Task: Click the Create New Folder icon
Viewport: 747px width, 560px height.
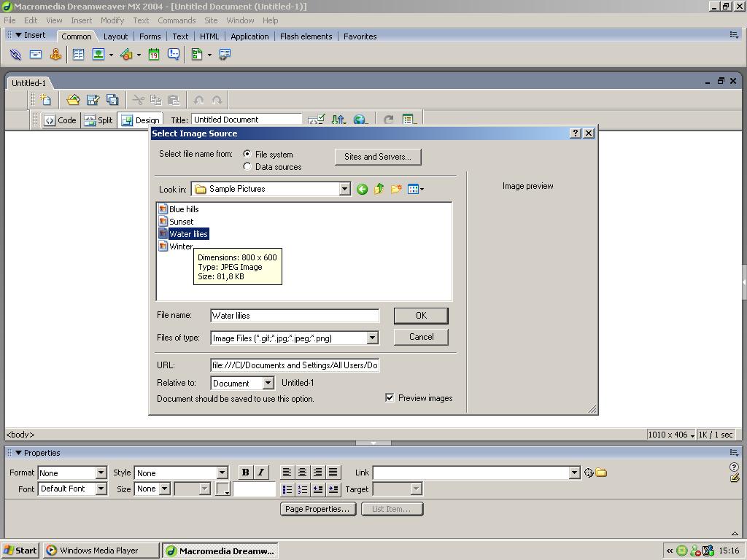Action: pos(396,190)
